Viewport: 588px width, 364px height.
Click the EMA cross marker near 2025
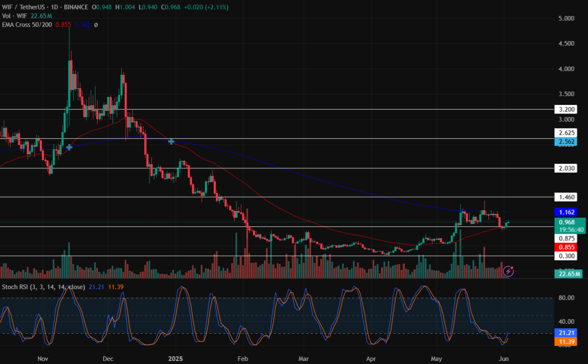171,142
